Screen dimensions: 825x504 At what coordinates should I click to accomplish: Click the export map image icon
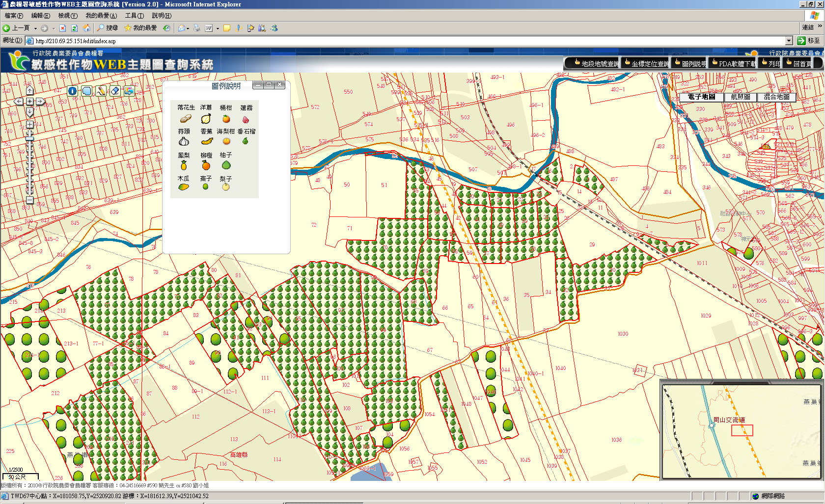click(x=129, y=91)
